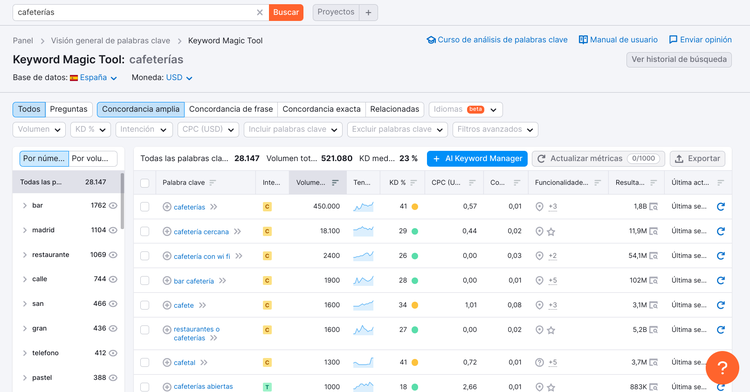This screenshot has width=750, height=392.
Task: Check the bar cafetería row checkbox
Action: (x=145, y=281)
